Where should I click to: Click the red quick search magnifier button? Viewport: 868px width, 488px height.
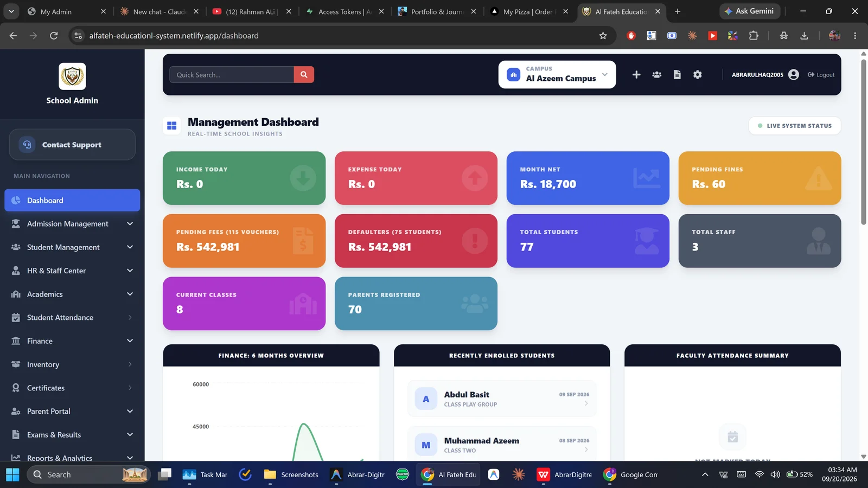coord(304,75)
